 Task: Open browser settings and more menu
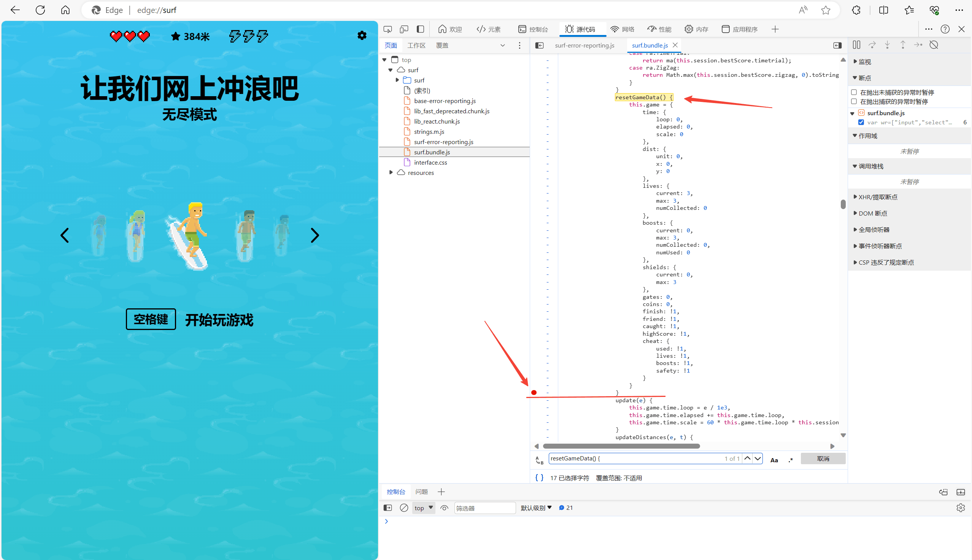pyautogui.click(x=959, y=10)
